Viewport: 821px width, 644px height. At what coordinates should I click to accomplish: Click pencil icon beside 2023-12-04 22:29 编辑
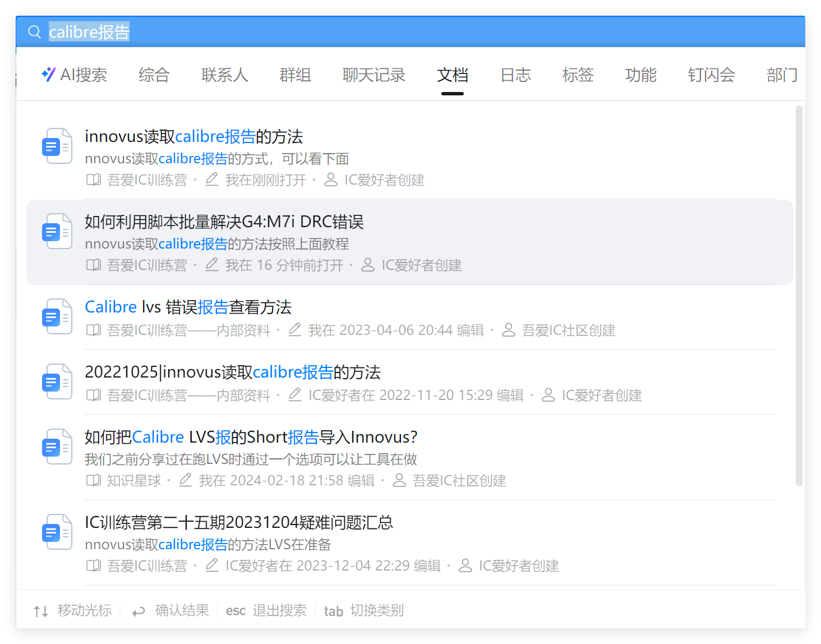pos(212,565)
